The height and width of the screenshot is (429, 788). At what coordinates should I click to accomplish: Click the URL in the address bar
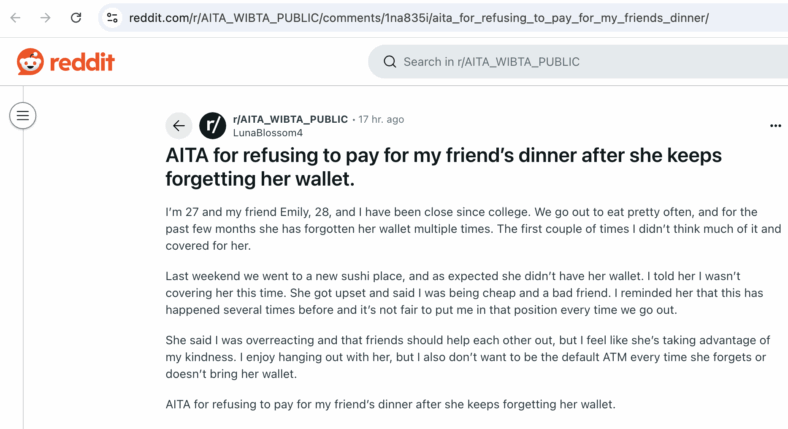pyautogui.click(x=419, y=18)
